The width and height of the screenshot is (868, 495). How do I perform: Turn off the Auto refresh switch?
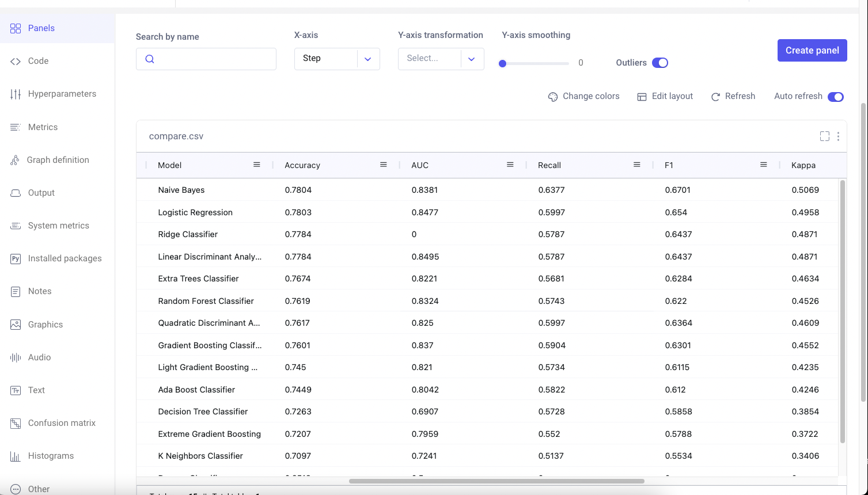pos(835,97)
